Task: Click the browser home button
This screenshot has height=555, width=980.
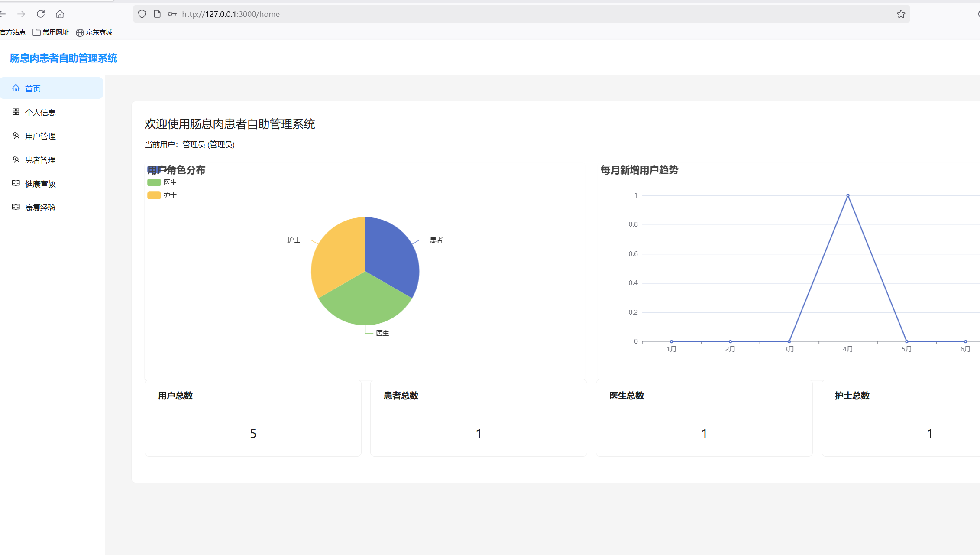Action: (60, 14)
